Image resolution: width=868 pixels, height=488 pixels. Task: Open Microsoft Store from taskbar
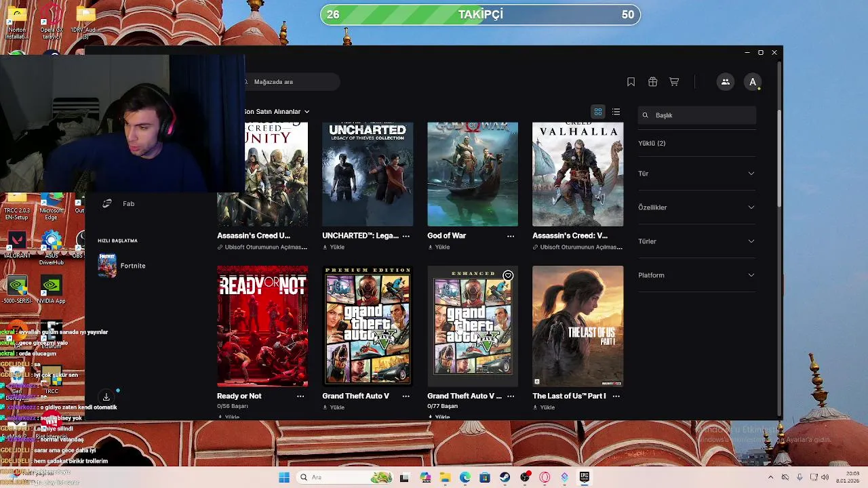pyautogui.click(x=485, y=477)
